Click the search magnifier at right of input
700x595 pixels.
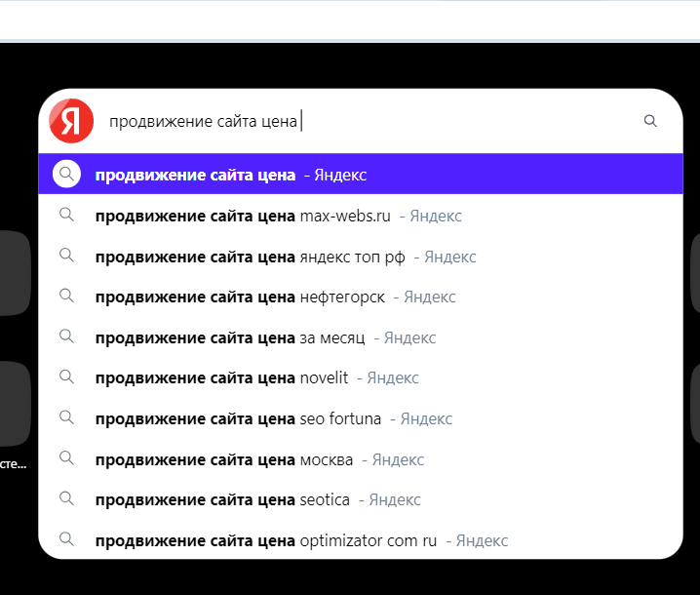(650, 121)
